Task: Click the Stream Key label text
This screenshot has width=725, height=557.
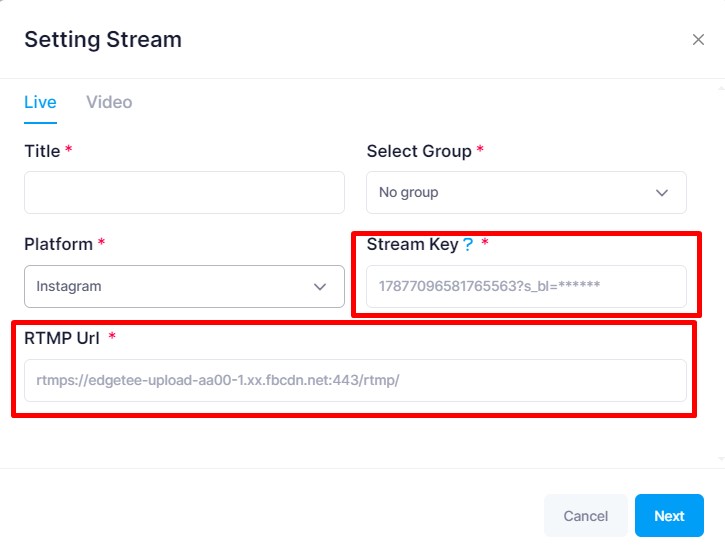Action: coord(412,244)
